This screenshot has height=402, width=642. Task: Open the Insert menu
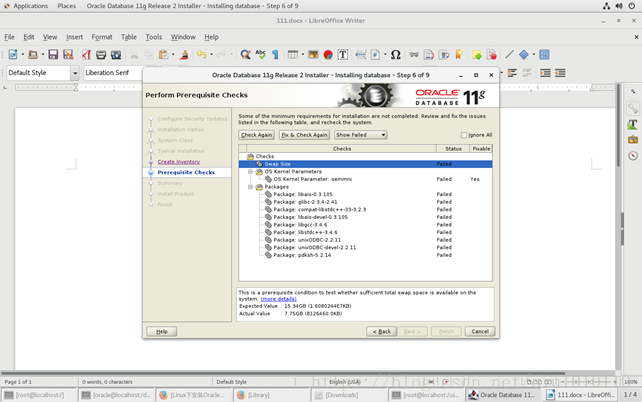tap(75, 37)
